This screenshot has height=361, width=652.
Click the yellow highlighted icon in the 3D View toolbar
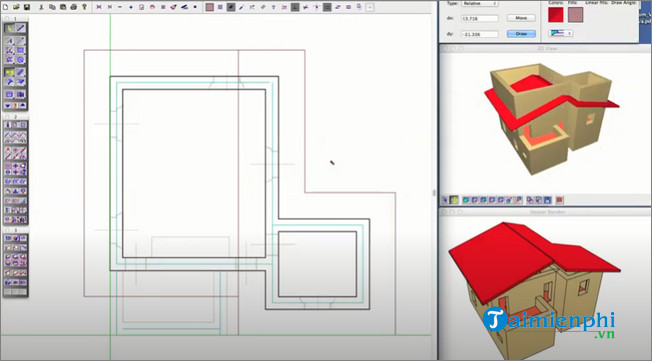pyautogui.click(x=454, y=200)
